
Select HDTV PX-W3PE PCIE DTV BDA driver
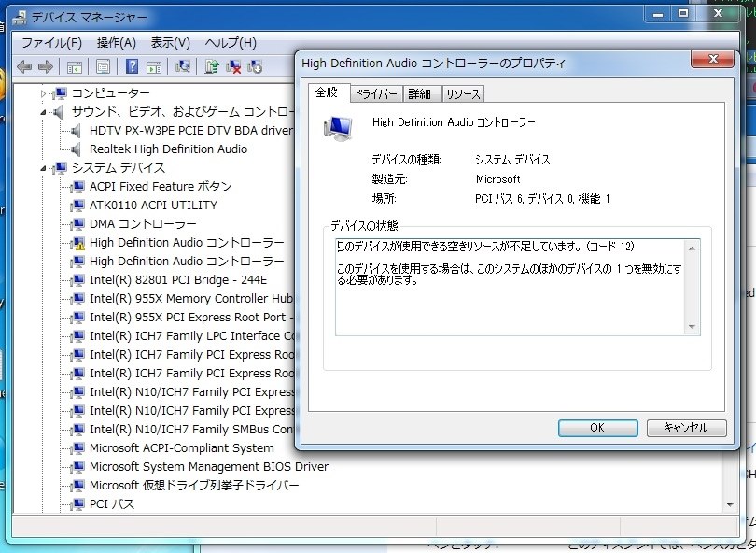click(191, 130)
